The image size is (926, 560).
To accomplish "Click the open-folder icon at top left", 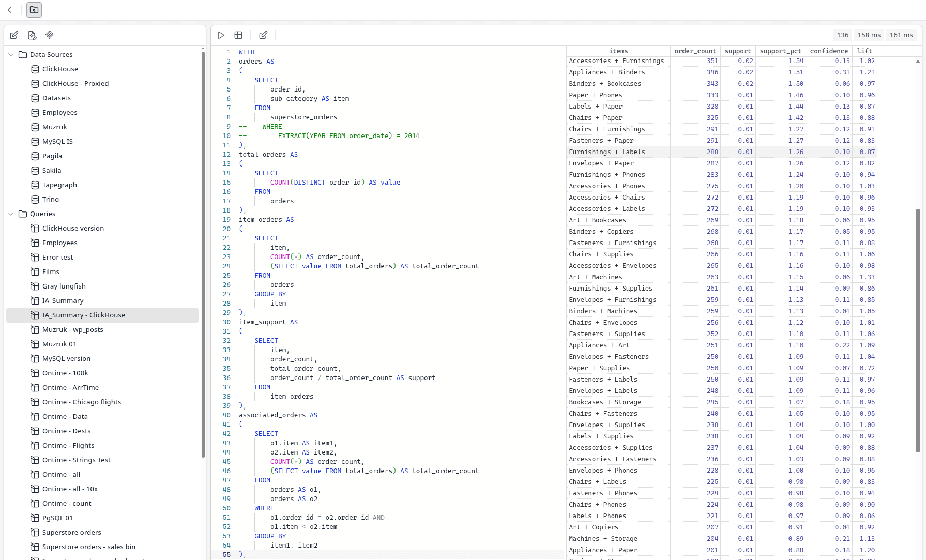I will [x=34, y=9].
